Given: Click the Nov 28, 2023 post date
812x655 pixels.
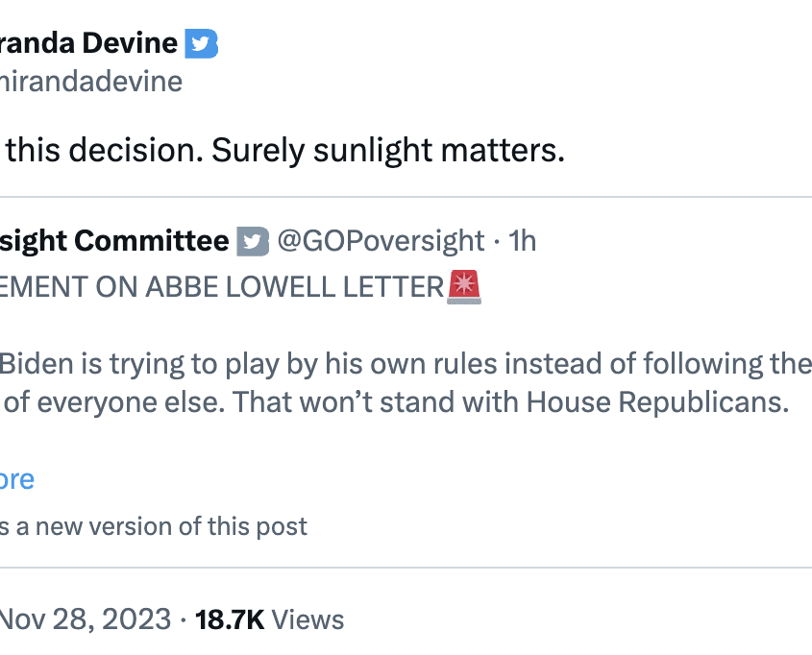Looking at the screenshot, I should tap(86, 619).
